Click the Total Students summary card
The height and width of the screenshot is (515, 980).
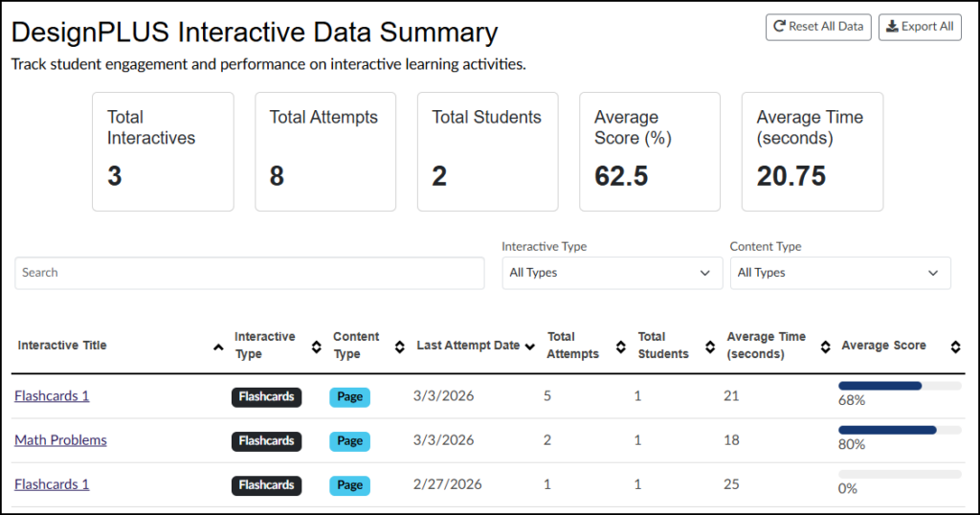[x=487, y=152]
